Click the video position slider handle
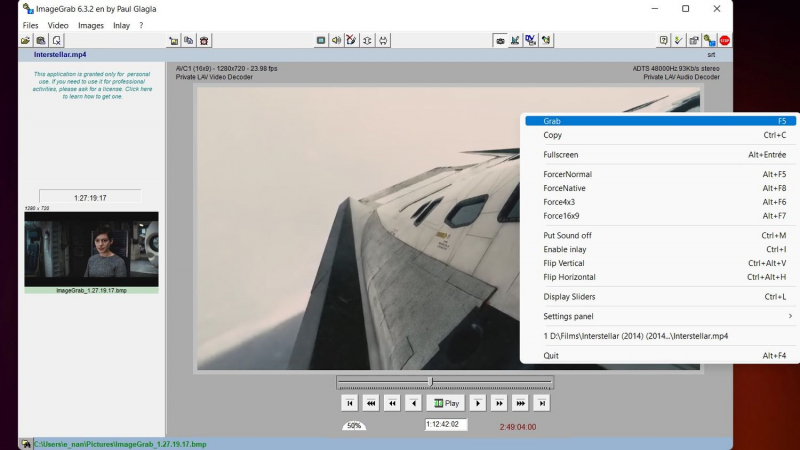 (x=431, y=382)
